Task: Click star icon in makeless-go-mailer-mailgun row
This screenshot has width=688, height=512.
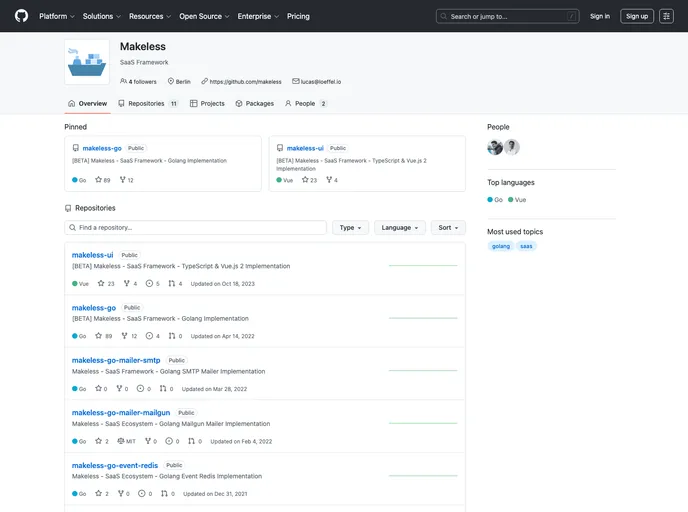Action: click(98, 441)
